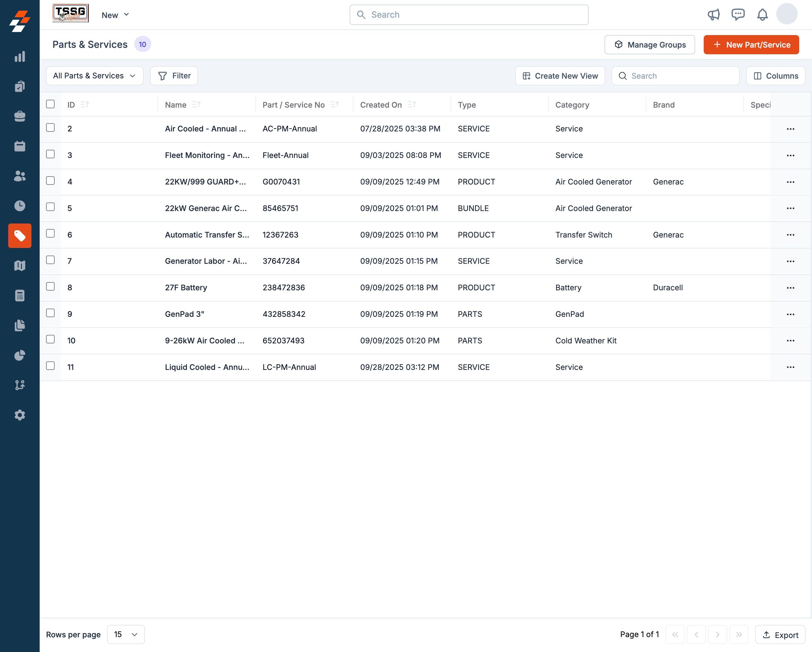Open the calendar icon in sidebar

pos(20,146)
